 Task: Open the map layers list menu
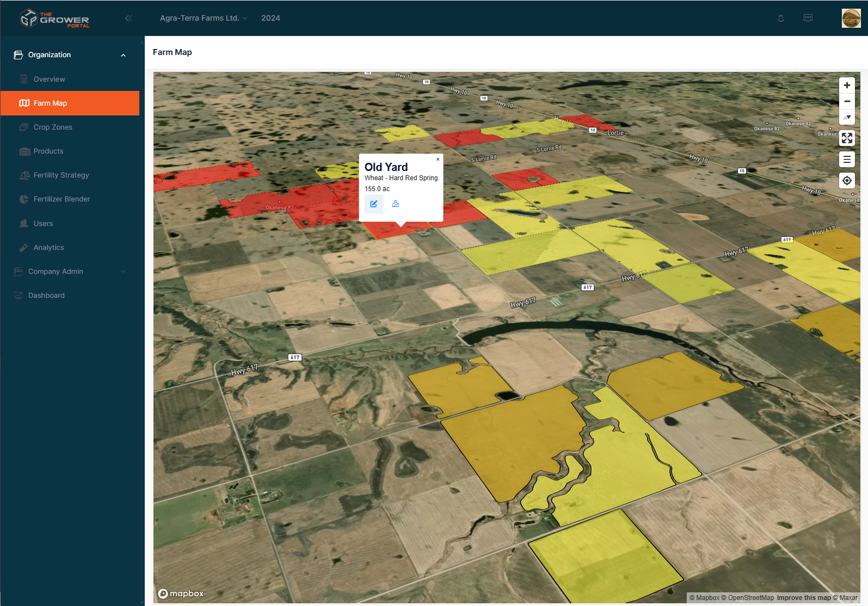click(847, 160)
